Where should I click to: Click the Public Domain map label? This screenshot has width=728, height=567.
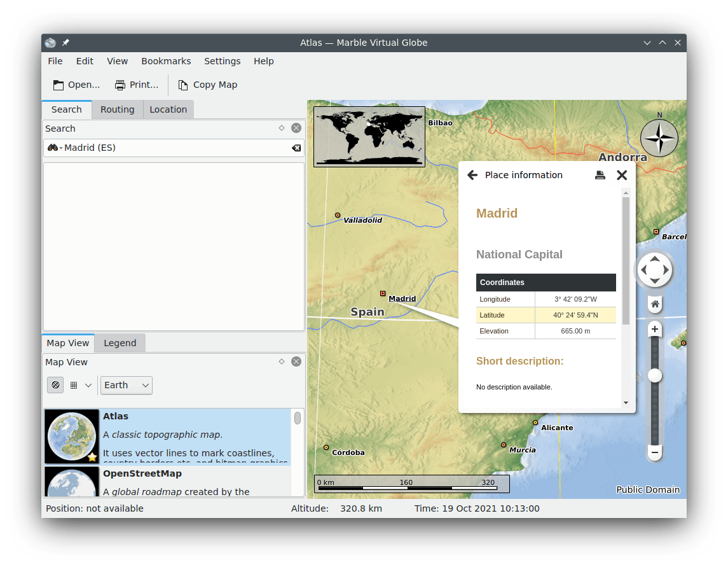[648, 489]
